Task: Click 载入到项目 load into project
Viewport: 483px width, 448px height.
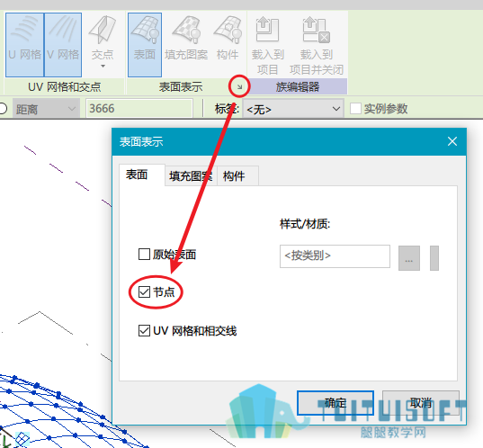Action: coord(268,46)
